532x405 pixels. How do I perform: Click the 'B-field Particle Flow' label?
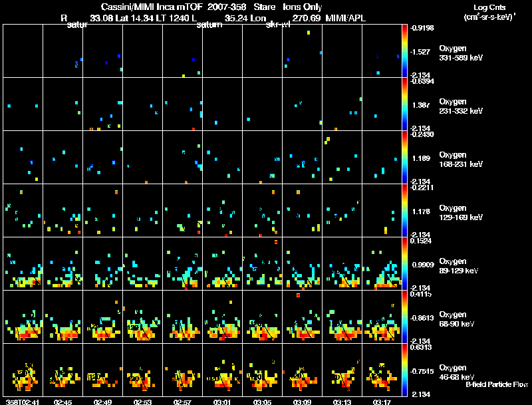click(x=497, y=384)
